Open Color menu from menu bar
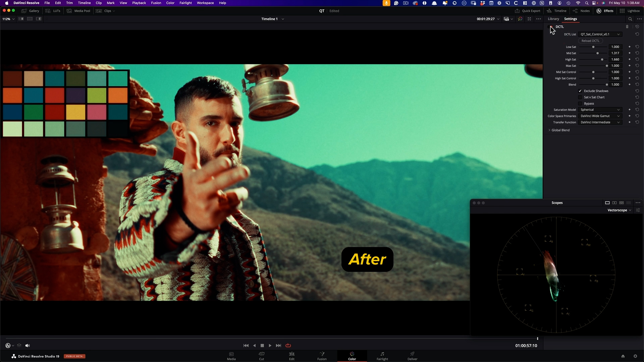644x362 pixels. [170, 3]
